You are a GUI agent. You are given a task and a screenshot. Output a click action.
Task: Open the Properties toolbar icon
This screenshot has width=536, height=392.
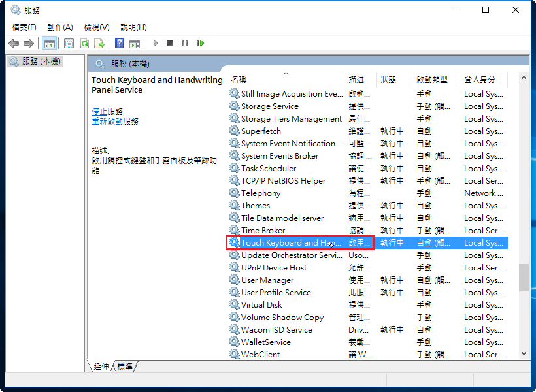[x=69, y=43]
